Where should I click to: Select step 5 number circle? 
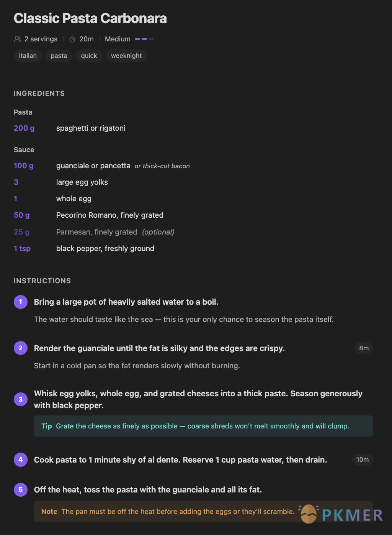pos(21,489)
